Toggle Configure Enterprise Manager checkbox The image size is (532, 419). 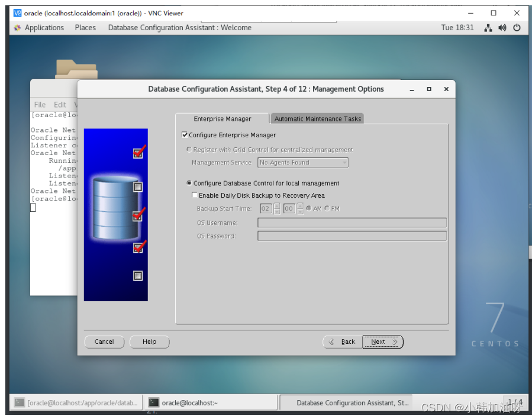185,135
